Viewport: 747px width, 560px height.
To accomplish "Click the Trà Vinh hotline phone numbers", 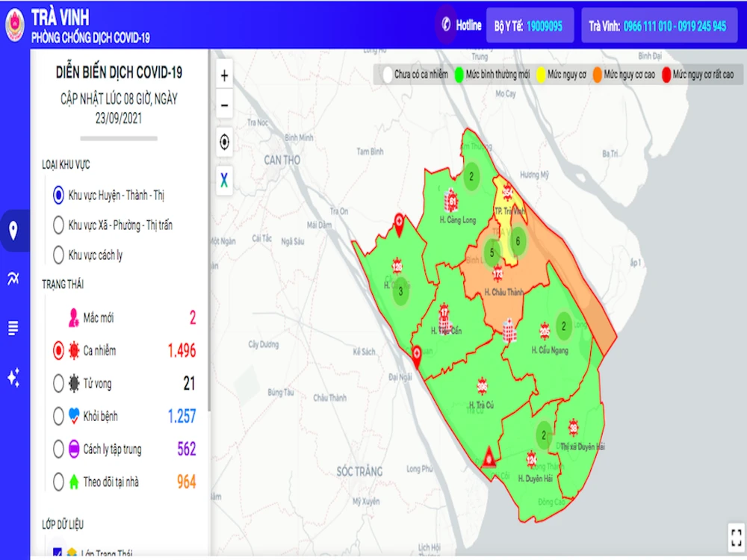I will pos(657,26).
